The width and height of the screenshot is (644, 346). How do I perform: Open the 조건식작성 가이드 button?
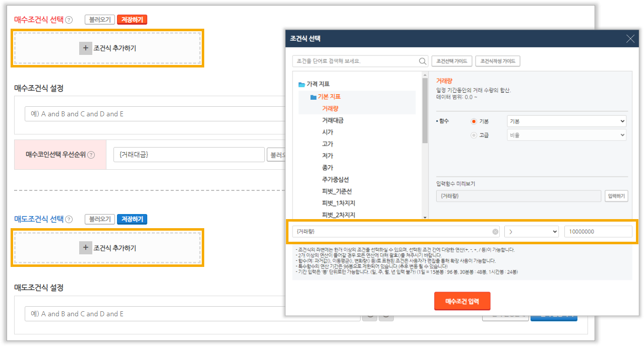(497, 61)
